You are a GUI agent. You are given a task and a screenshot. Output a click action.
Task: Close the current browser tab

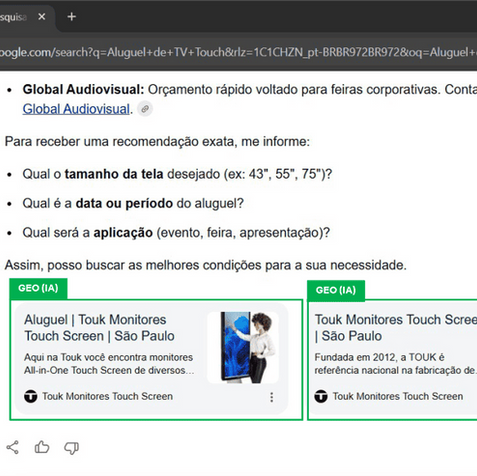click(42, 16)
